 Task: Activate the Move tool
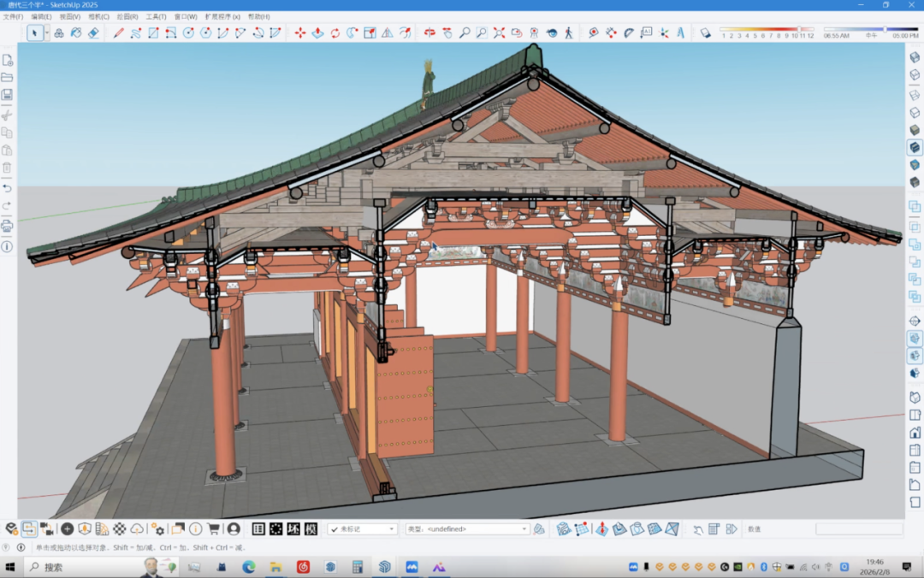[x=300, y=33]
